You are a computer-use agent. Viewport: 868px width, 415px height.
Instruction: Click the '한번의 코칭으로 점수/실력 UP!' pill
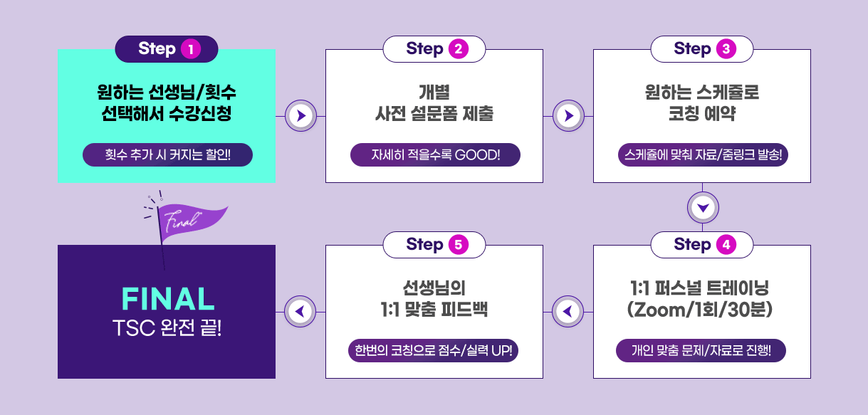click(x=434, y=351)
